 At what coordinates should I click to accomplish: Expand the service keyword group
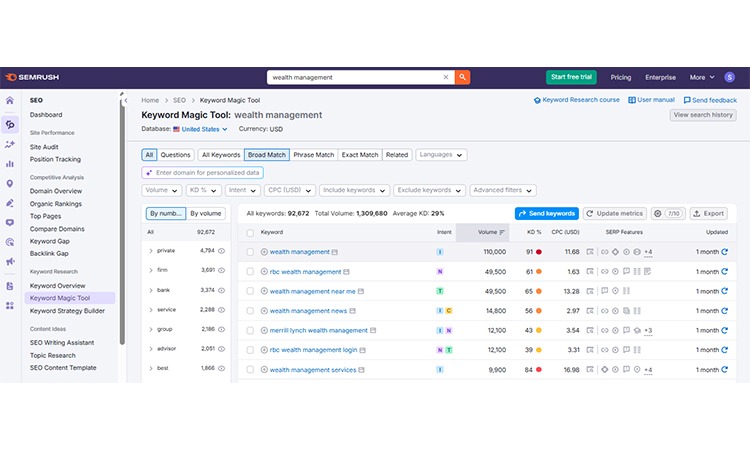151,310
